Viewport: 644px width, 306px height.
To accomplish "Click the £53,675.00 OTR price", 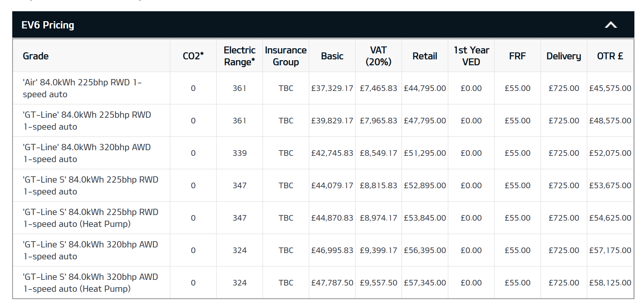I will pyautogui.click(x=610, y=186).
